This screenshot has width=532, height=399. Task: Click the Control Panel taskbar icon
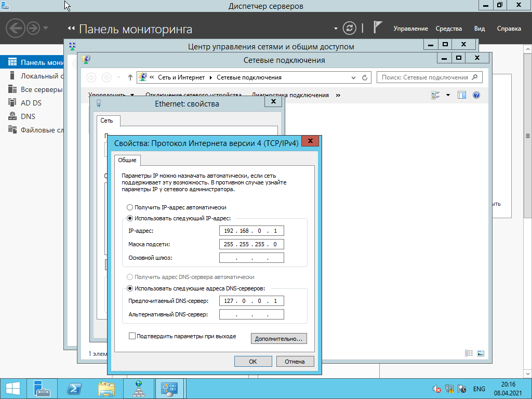(x=169, y=389)
